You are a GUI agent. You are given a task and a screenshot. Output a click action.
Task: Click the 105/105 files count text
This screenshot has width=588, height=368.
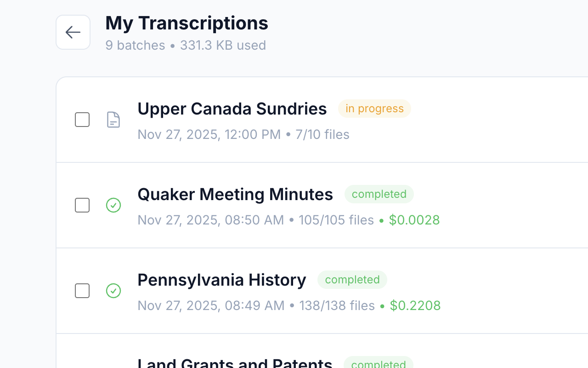click(336, 220)
